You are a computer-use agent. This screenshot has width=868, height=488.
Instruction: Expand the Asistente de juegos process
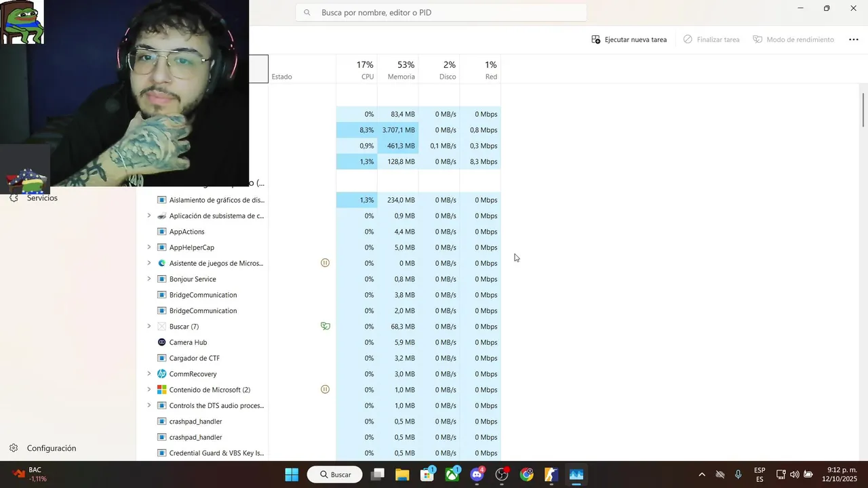click(149, 263)
